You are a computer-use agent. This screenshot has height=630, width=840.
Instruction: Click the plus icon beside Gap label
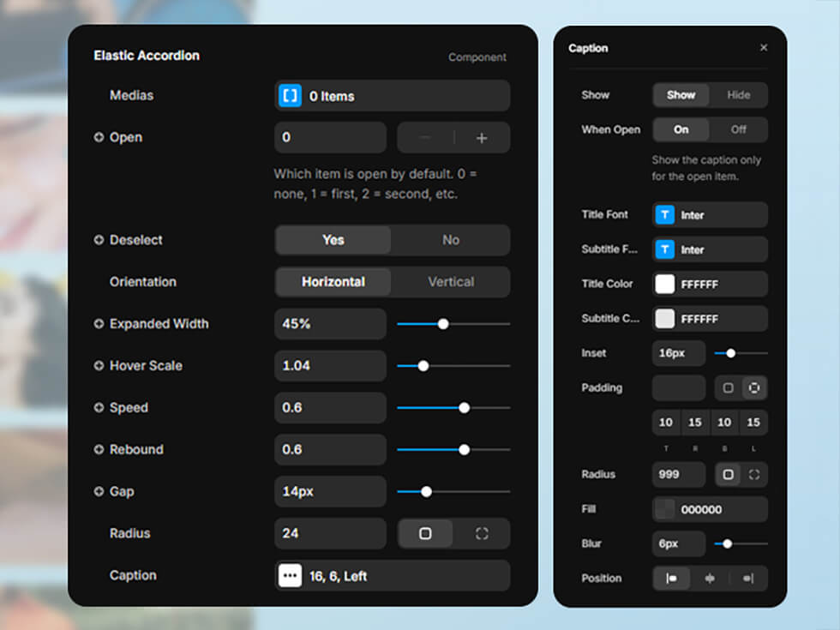pyautogui.click(x=99, y=491)
